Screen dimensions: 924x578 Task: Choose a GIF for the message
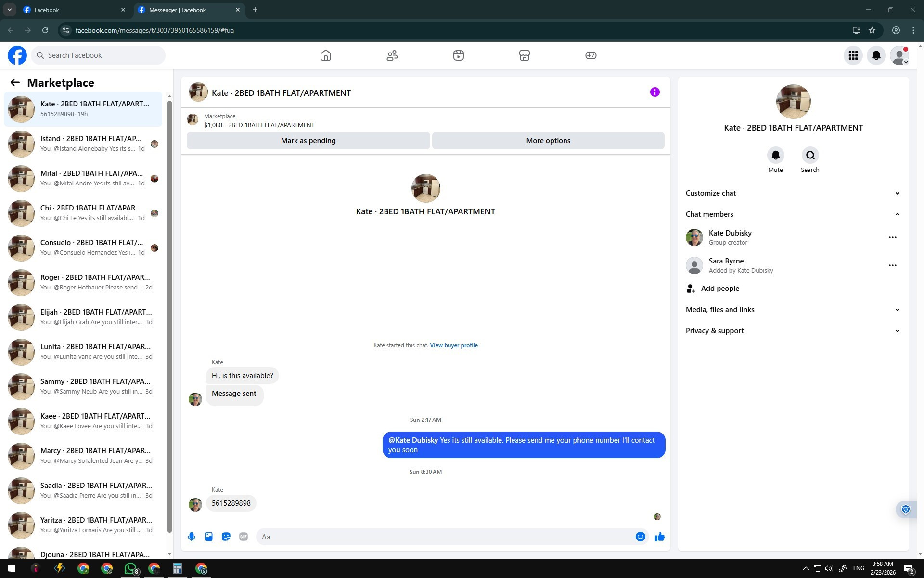point(244,537)
